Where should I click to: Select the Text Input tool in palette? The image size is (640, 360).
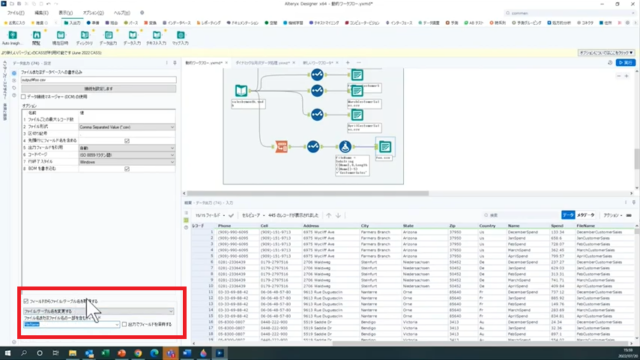coord(157,35)
